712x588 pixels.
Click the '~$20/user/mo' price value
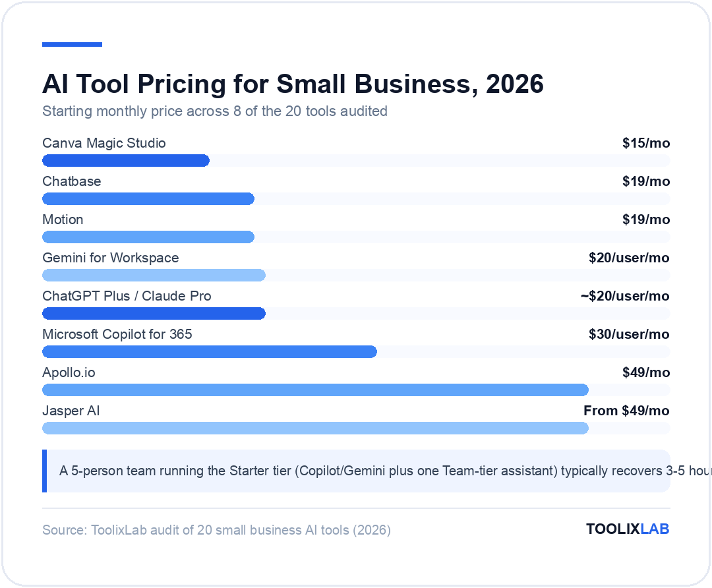click(625, 295)
